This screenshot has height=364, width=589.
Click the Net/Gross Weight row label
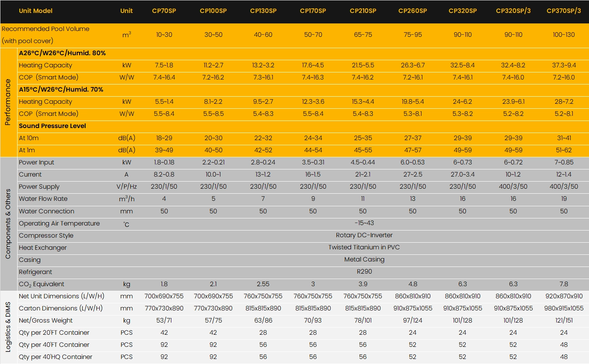46,320
